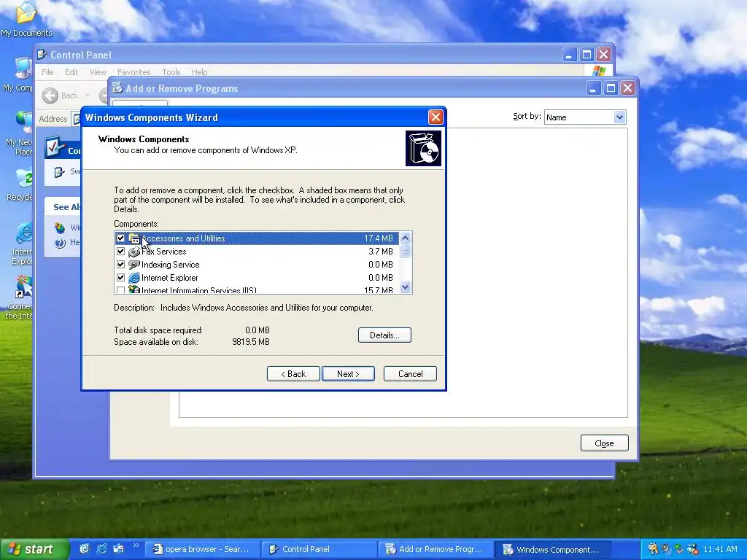Open View menu in Control Panel
747x560 pixels.
tap(98, 72)
